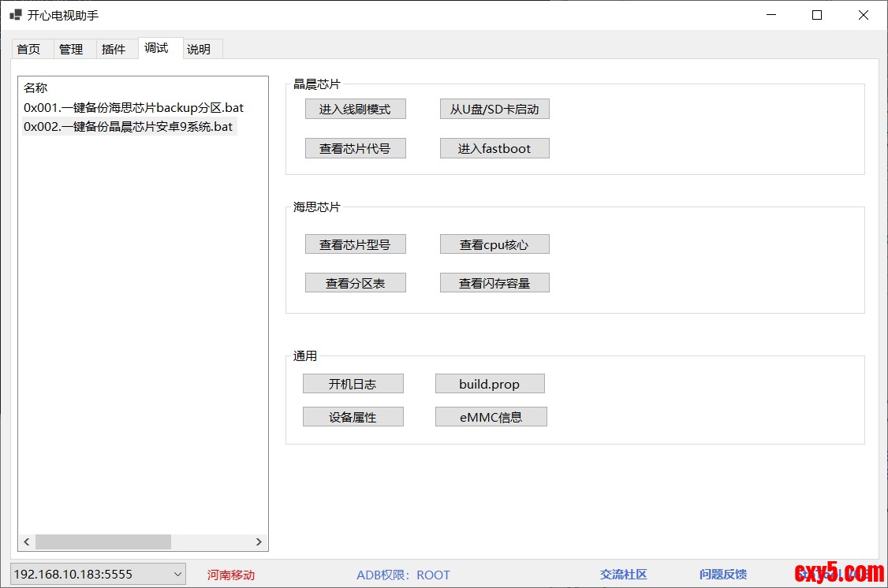
Task: Select 0x002 晶晨芯片安卓9系统.bat script
Action: pos(129,126)
